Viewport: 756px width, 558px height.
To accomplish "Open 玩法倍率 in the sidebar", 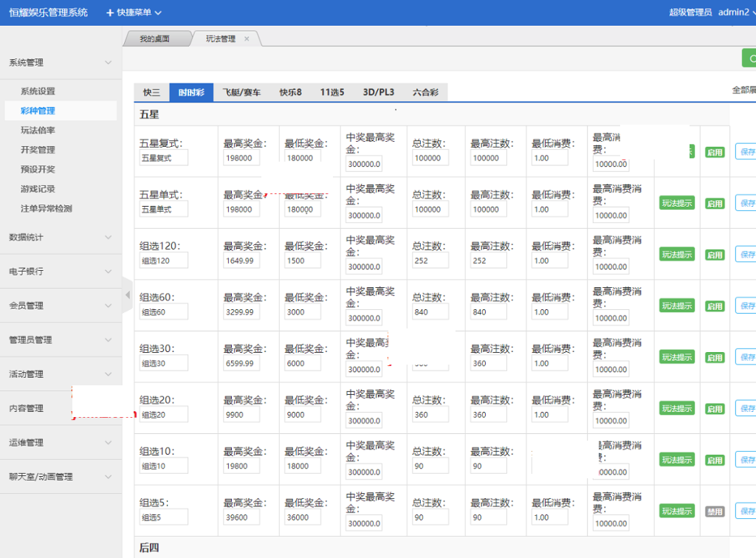I will (x=38, y=131).
